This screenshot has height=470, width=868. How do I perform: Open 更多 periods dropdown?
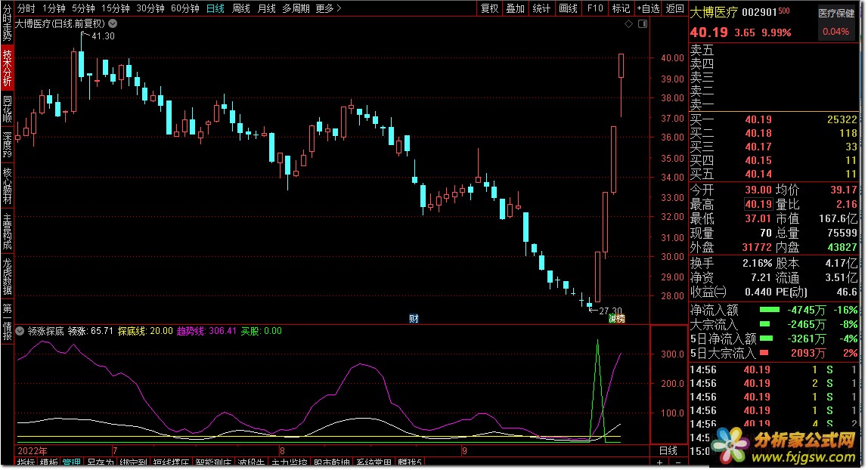328,8
